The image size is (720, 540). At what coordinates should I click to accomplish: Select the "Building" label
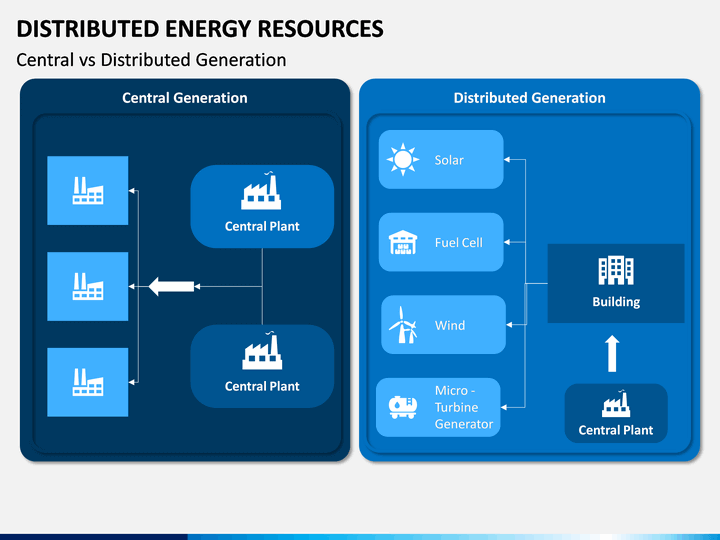616,302
